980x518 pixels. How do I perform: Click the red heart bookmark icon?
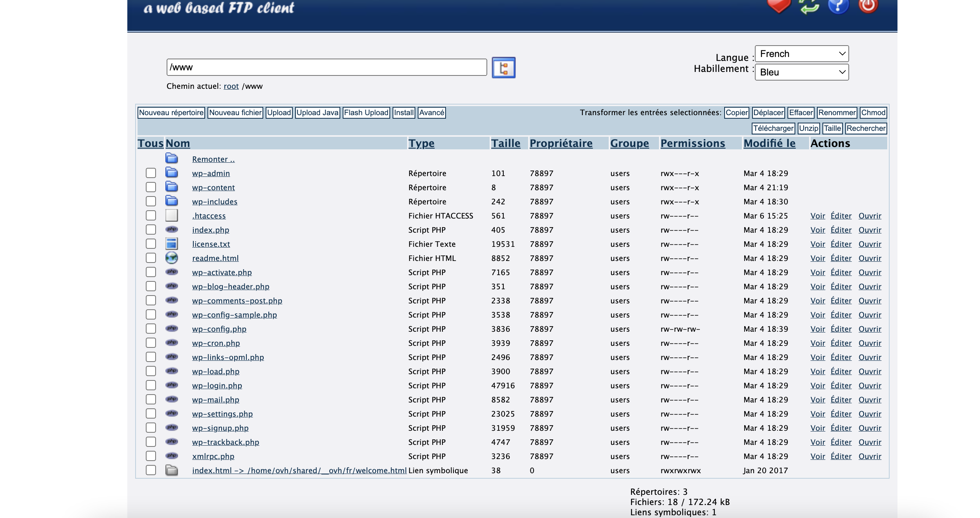778,6
